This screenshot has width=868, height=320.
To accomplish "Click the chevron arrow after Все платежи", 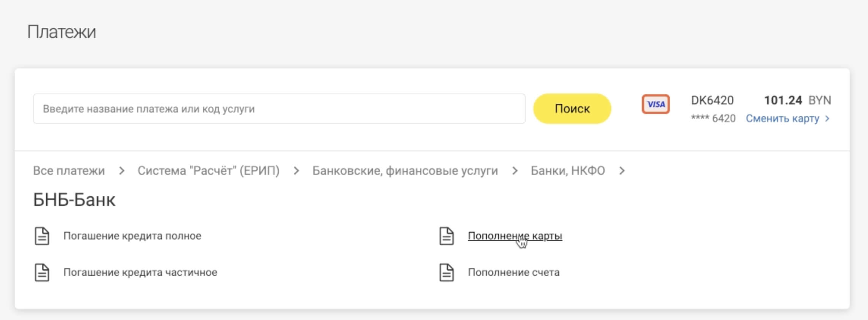I will click(121, 171).
